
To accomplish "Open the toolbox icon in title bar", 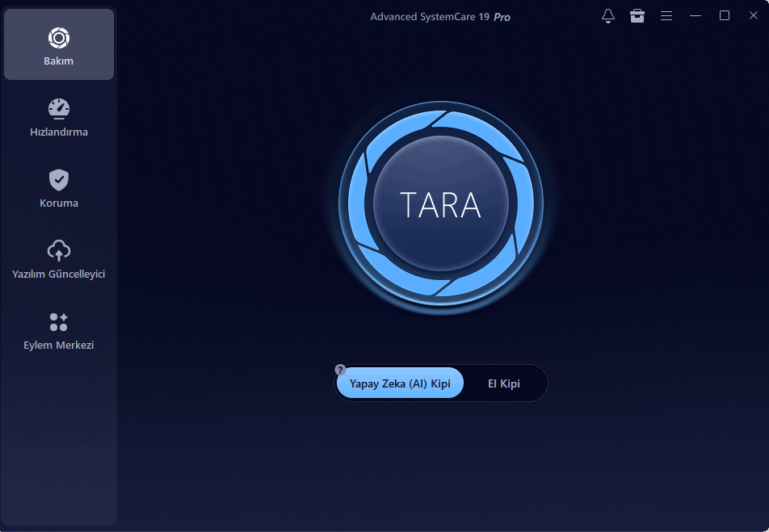I will pos(637,16).
